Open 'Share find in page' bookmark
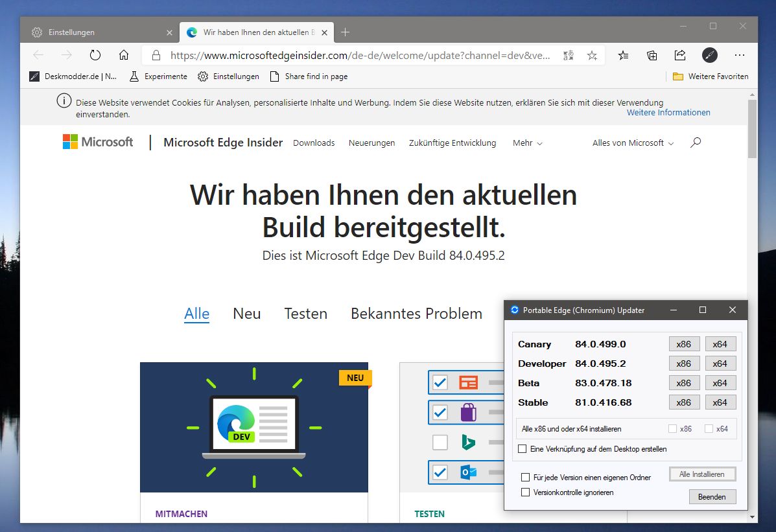The image size is (776, 532). (x=309, y=76)
